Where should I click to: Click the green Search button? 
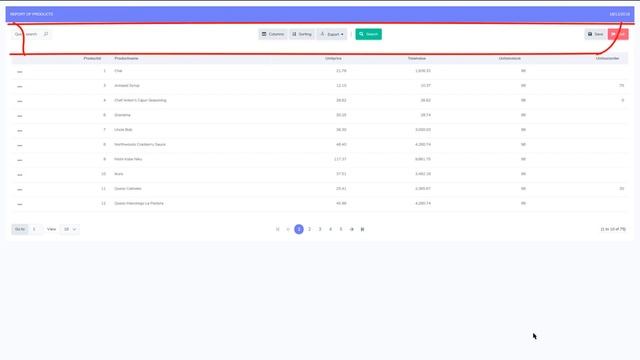coord(369,34)
